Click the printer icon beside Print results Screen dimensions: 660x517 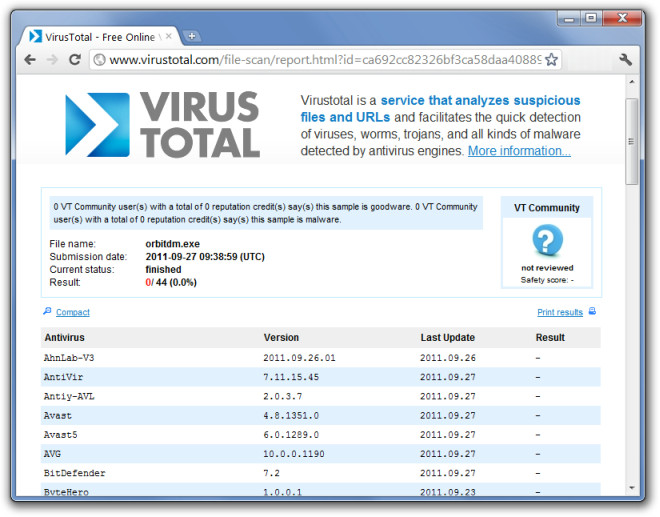[x=592, y=312]
